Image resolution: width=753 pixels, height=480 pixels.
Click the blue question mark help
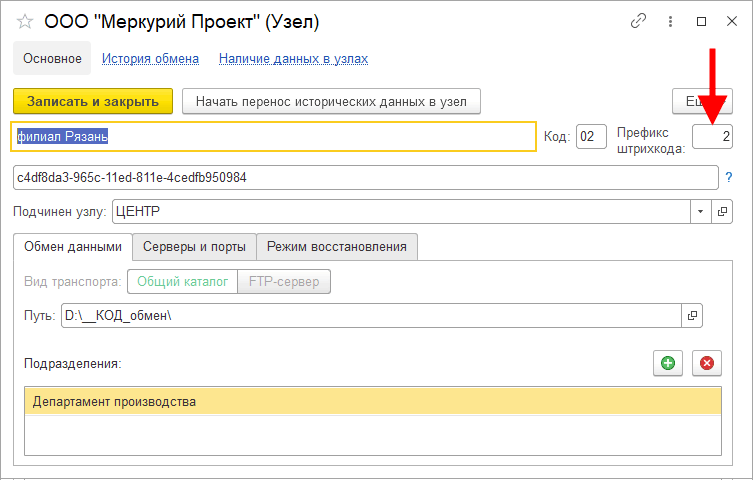[x=729, y=177]
